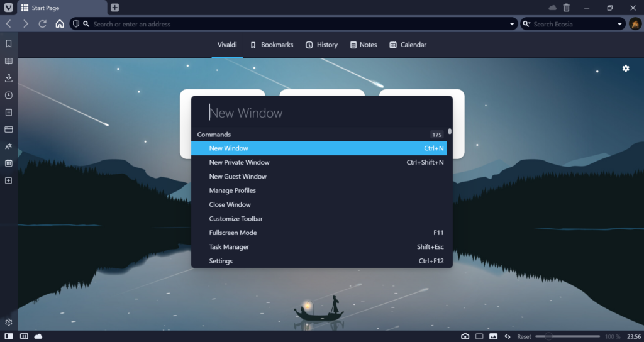Switch to Calendar start page tab
The image size is (644, 342).
coord(408,45)
